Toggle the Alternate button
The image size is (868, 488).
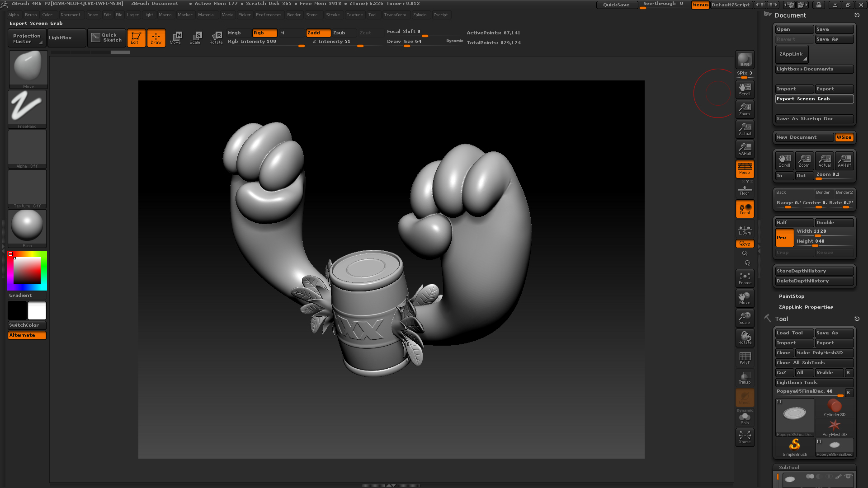[27, 335]
